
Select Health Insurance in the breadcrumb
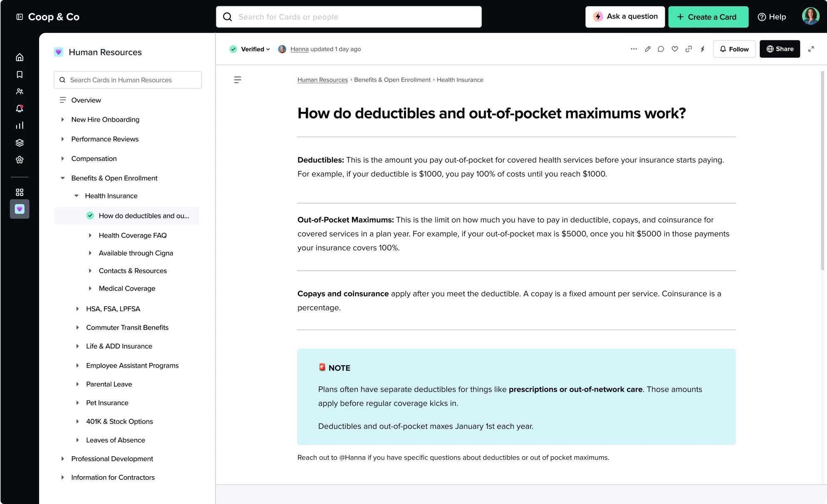click(460, 79)
